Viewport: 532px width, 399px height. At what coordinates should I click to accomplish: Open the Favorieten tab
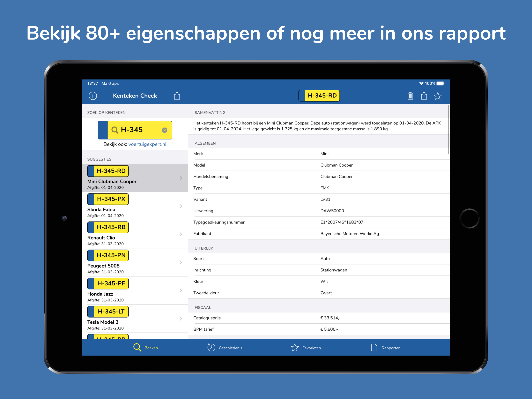pyautogui.click(x=306, y=348)
